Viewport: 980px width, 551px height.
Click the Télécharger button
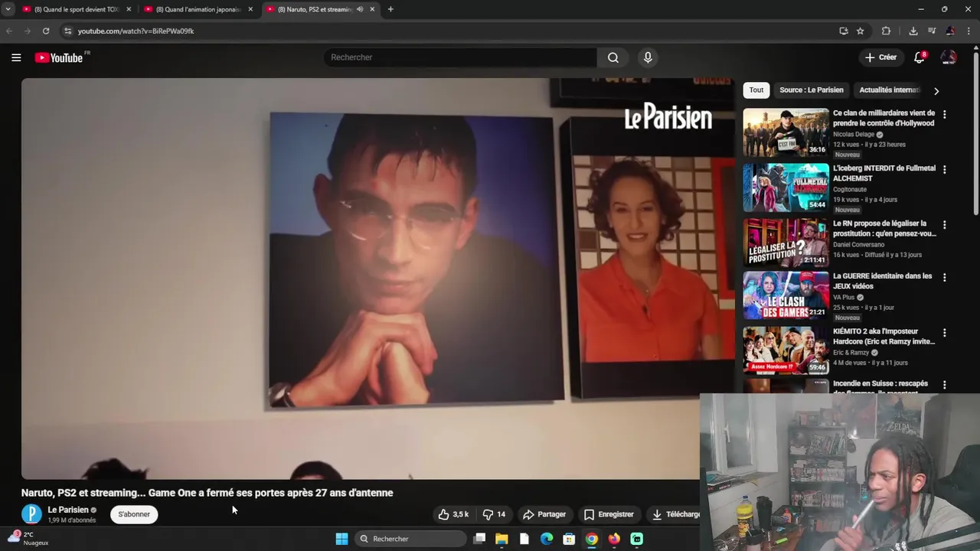(675, 514)
